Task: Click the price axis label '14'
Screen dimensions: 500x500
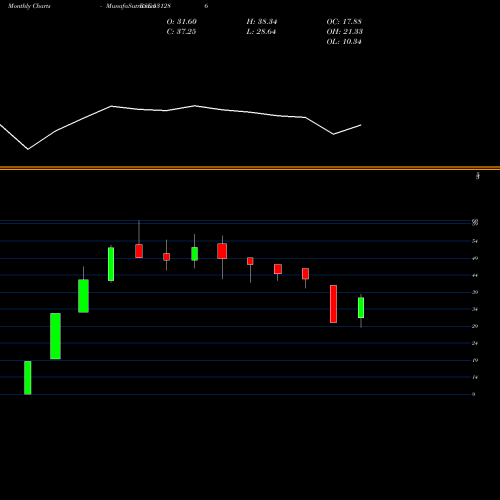Action: pyautogui.click(x=475, y=377)
